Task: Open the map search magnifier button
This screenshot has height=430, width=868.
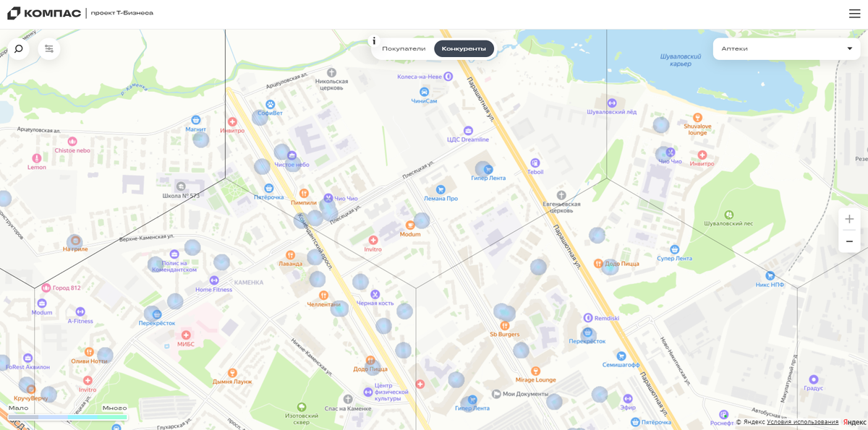Action: tap(19, 48)
